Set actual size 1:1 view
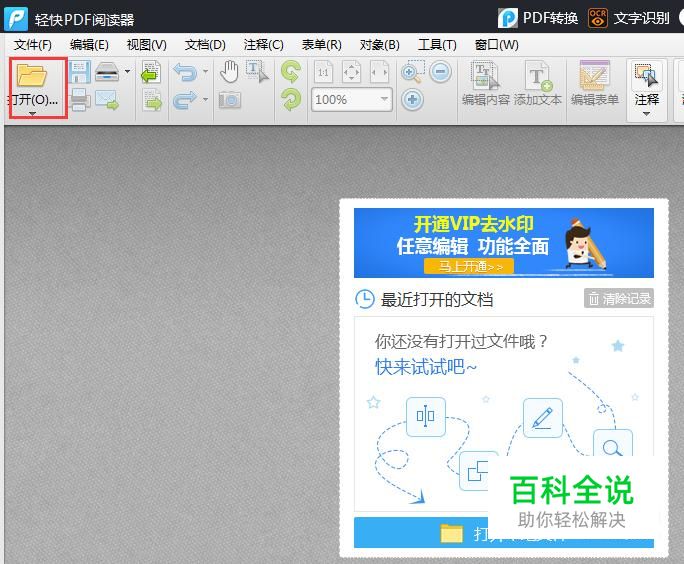Viewport: 684px width, 564px height. click(323, 72)
